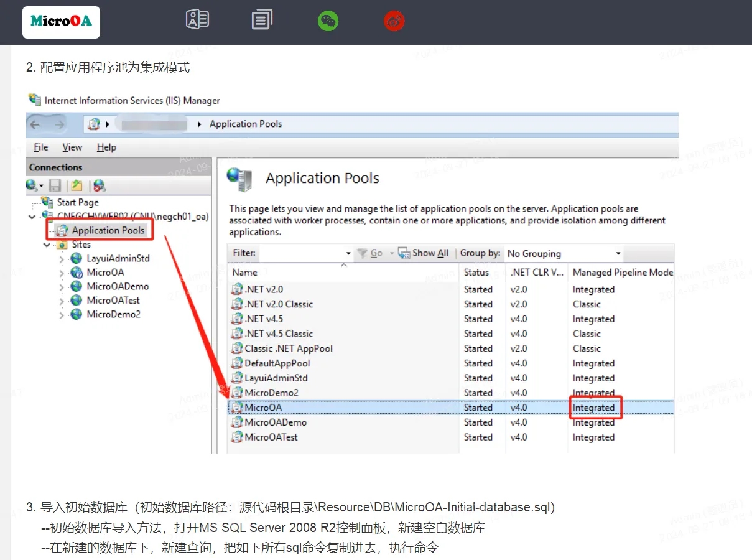
Task: Select the .NET v4.5 pool name
Action: point(264,319)
